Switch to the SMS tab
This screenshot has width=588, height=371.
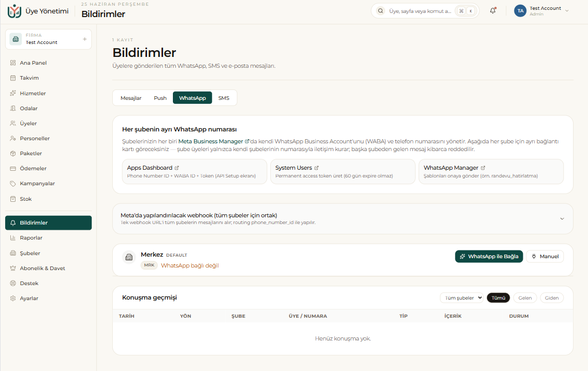tap(224, 98)
